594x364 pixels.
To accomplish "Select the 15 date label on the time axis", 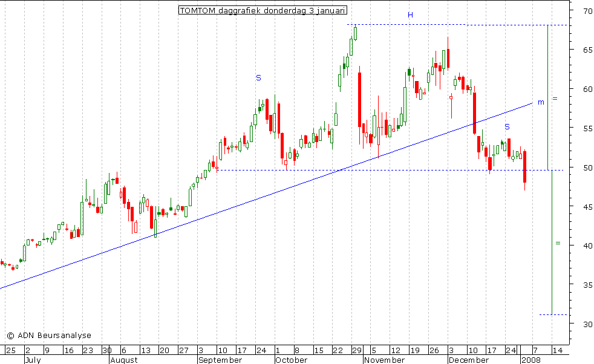I will 319,350.
